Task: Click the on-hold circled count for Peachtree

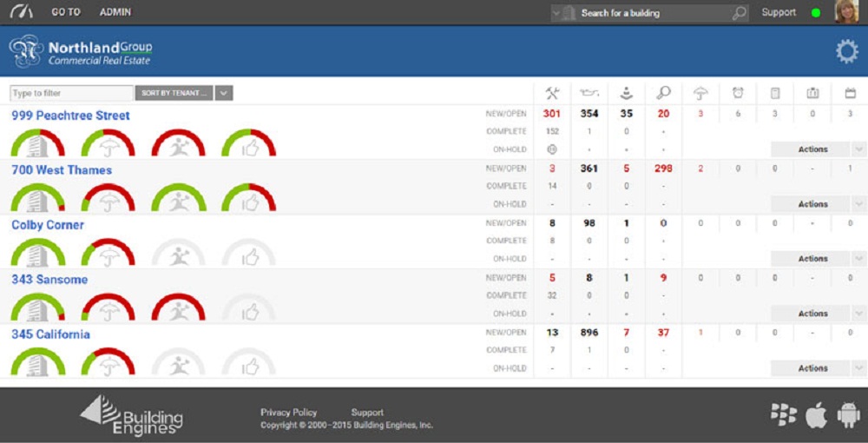Action: point(552,149)
